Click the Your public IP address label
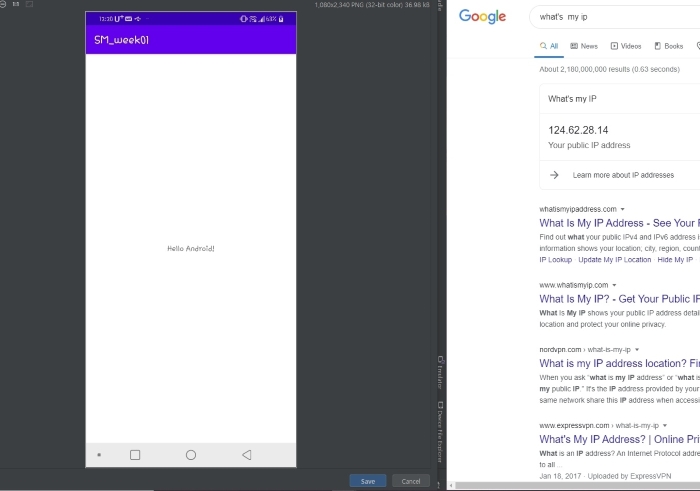 coord(589,145)
